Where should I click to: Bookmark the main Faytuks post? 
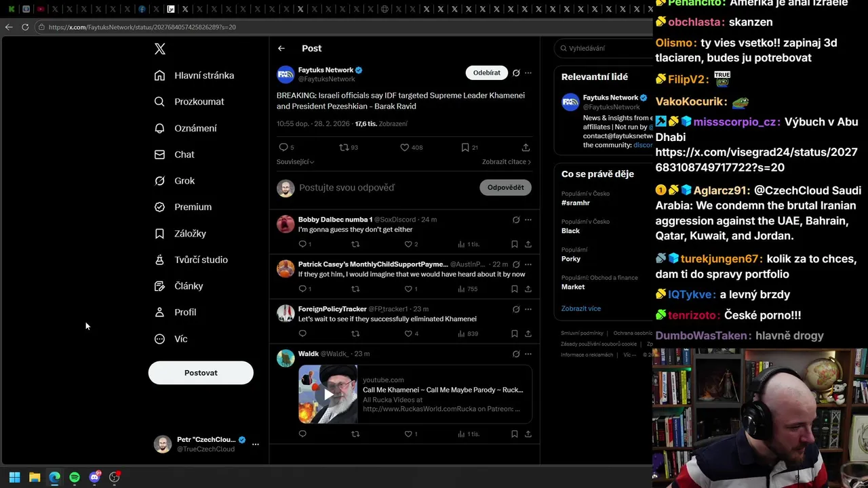[465, 147]
